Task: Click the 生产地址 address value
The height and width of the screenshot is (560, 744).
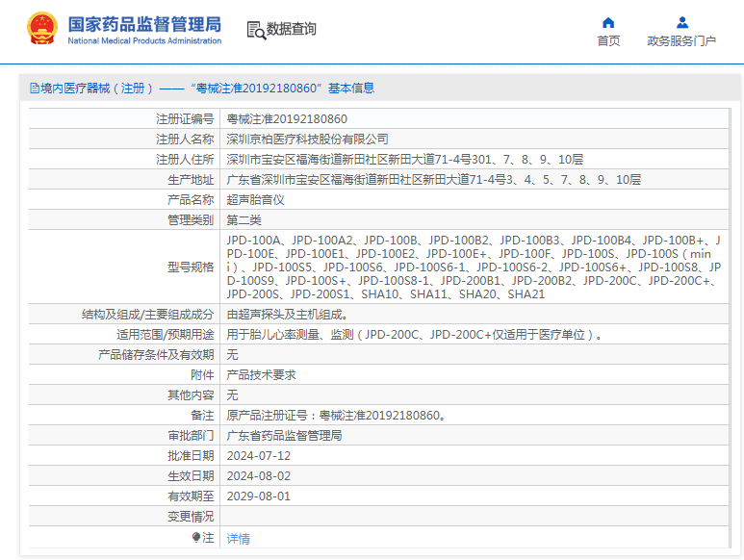Action: 434,180
